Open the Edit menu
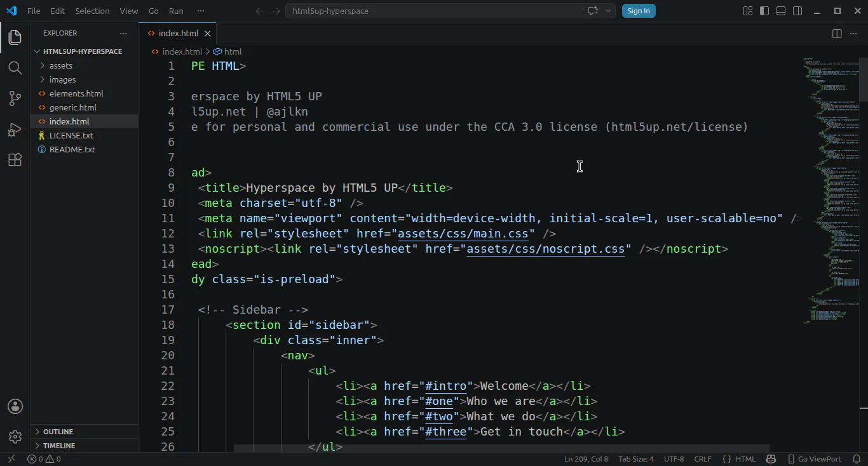 point(58,11)
